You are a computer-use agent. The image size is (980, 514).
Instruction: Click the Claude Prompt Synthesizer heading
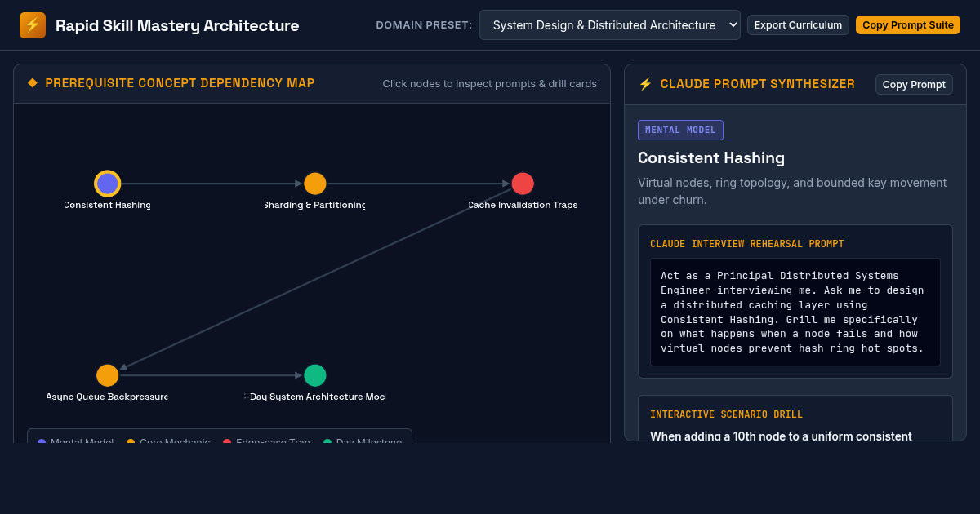(x=758, y=84)
